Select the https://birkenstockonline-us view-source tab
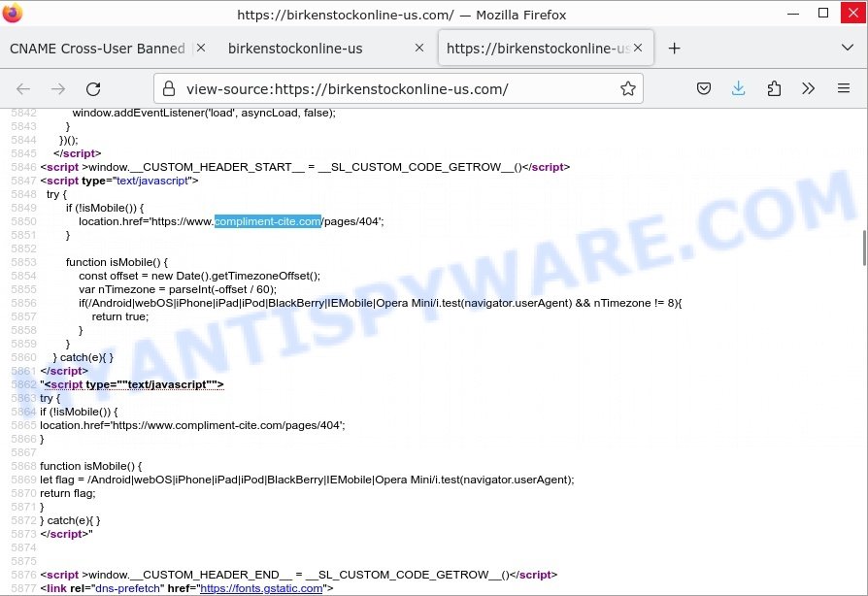The width and height of the screenshot is (868, 596). 538,49
